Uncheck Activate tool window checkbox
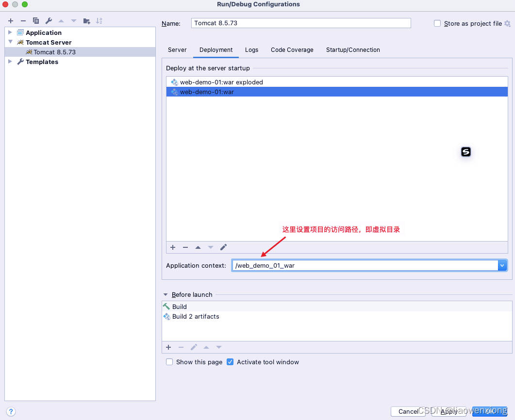 [230, 362]
